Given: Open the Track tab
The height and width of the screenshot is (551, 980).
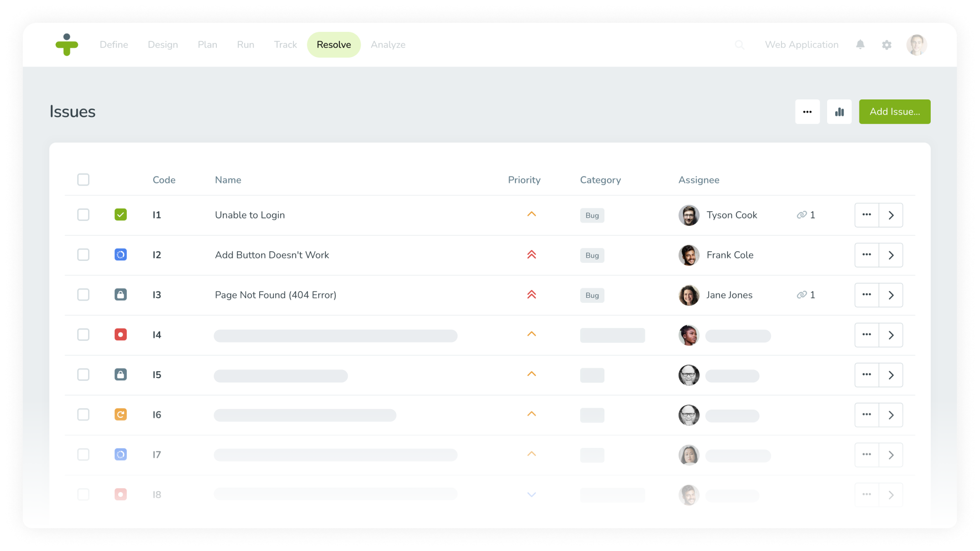Looking at the screenshot, I should [285, 45].
